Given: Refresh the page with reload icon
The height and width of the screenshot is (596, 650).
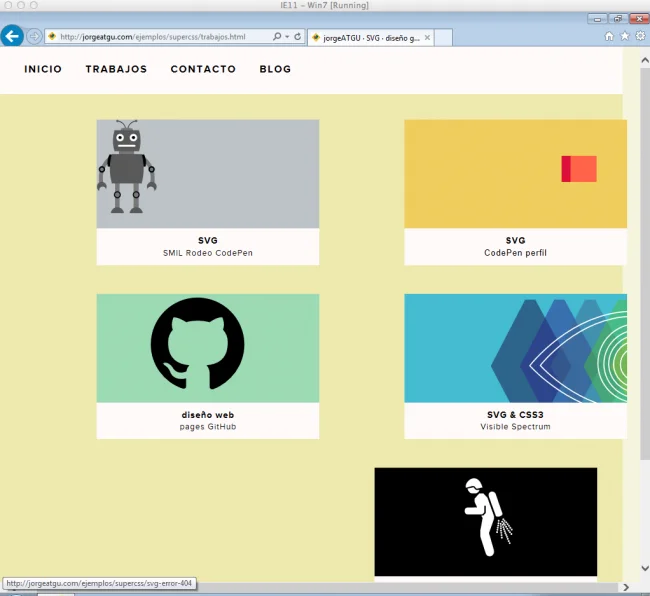Looking at the screenshot, I should [x=297, y=36].
